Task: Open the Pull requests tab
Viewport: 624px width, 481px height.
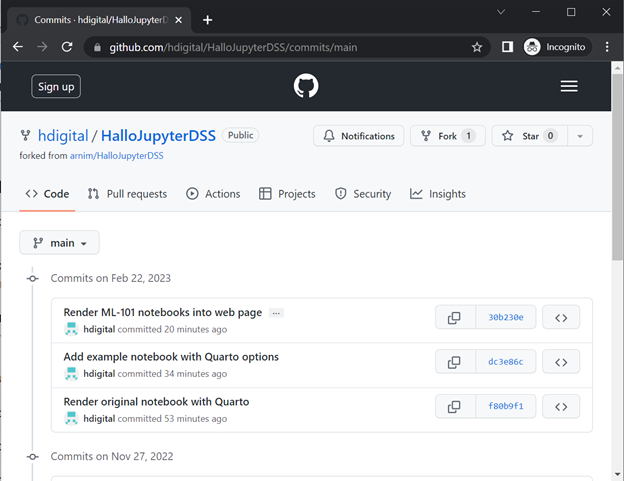Action: pyautogui.click(x=127, y=194)
